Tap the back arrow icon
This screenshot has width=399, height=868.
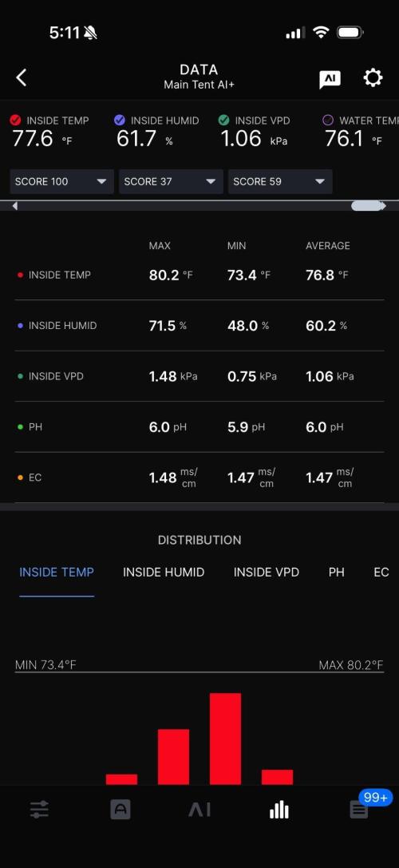[22, 78]
